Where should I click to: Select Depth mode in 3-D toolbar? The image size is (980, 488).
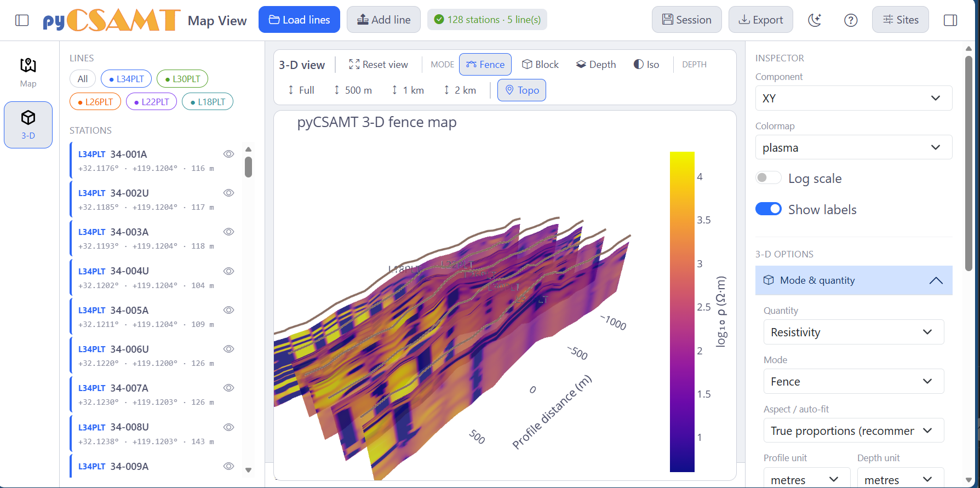coord(596,65)
